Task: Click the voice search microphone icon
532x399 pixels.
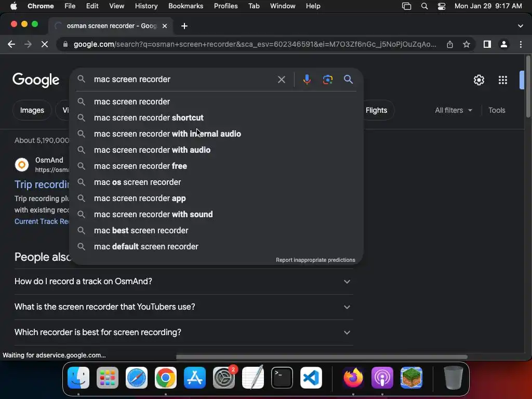Action: click(307, 79)
